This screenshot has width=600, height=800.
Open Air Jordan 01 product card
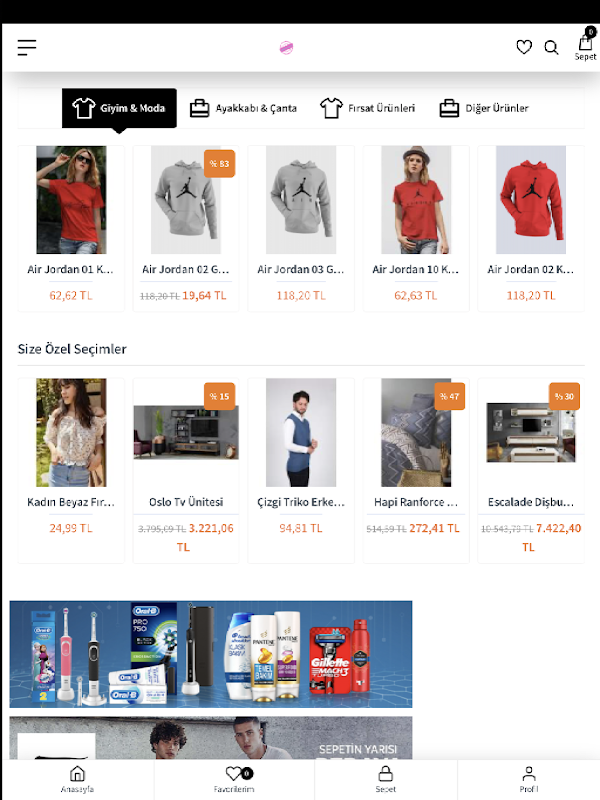(x=71, y=228)
